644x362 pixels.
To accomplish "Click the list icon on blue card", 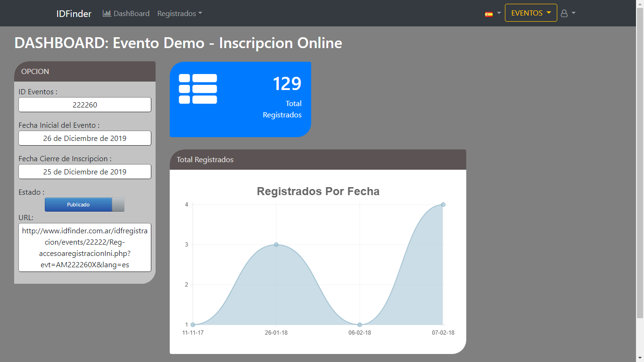I will pyautogui.click(x=198, y=89).
